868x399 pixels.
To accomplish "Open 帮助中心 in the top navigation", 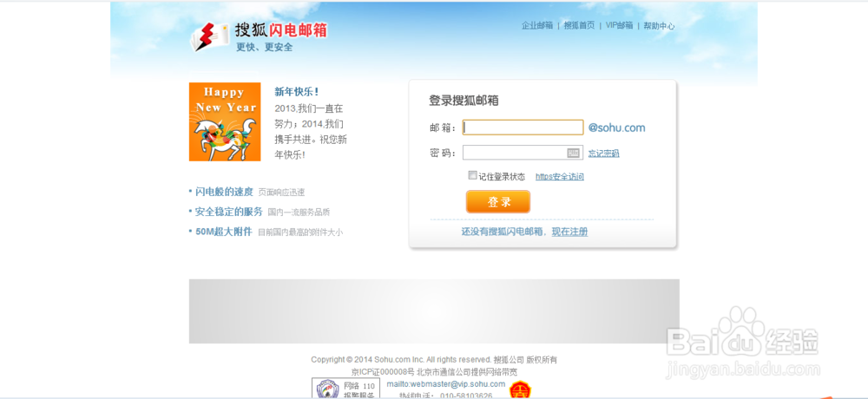I will click(x=659, y=25).
